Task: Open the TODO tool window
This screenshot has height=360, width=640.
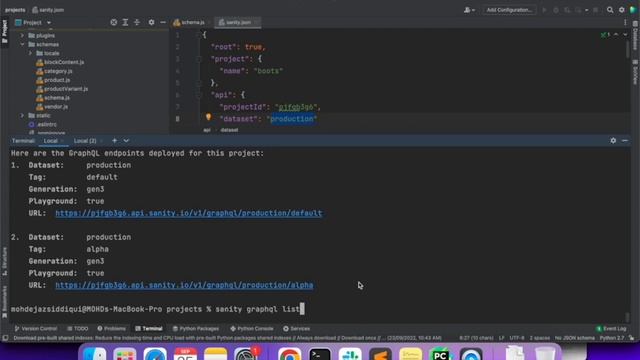Action: pos(78,329)
